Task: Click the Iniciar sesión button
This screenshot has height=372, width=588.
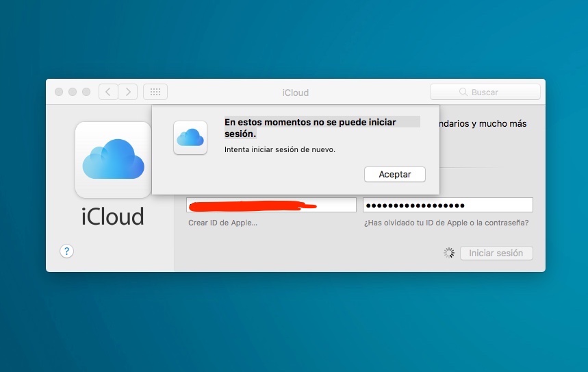Action: (x=496, y=253)
